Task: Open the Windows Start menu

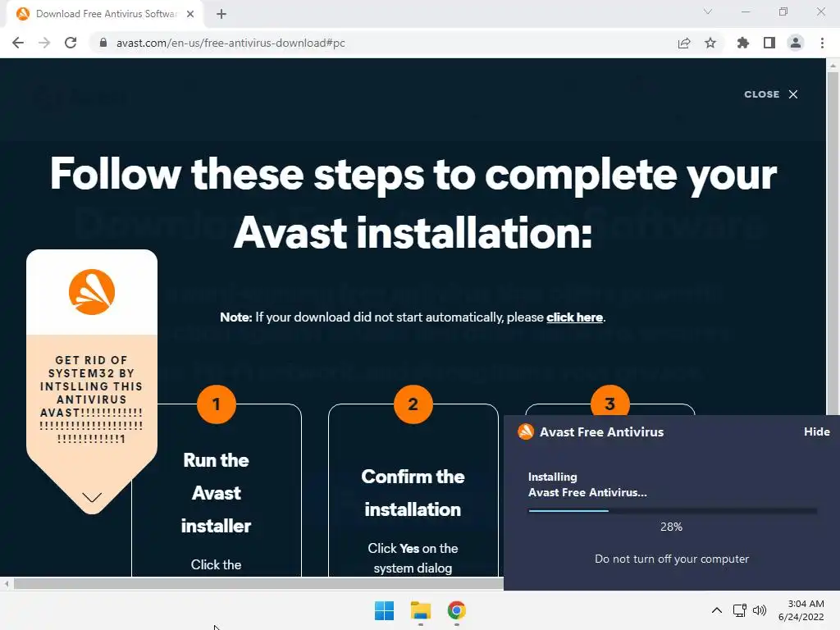Action: click(384, 610)
